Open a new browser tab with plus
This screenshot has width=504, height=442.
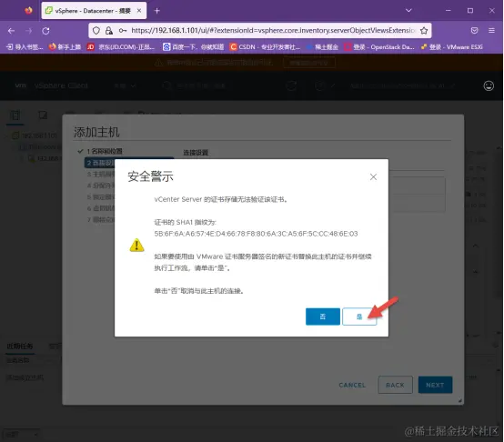(156, 11)
